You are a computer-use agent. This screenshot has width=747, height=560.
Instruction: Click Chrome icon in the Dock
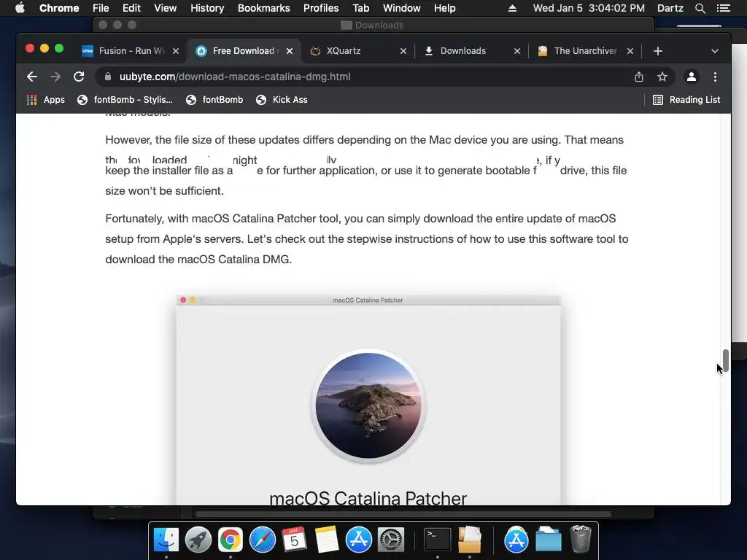tap(231, 540)
